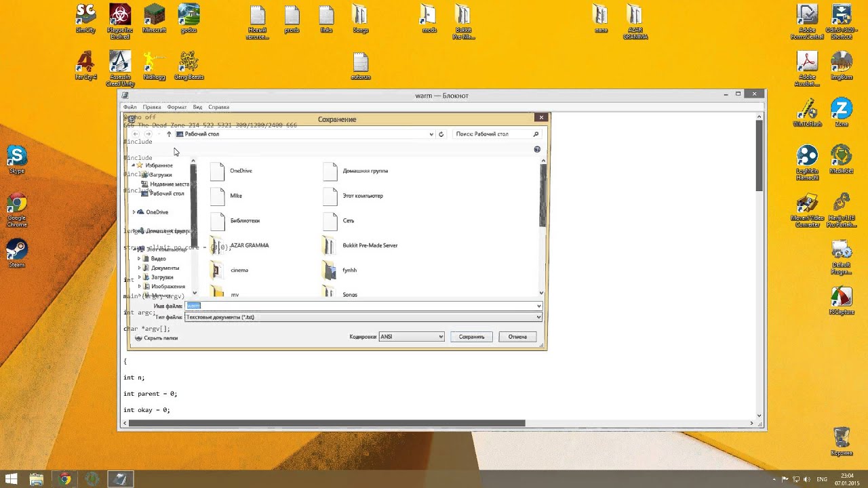The width and height of the screenshot is (868, 488).
Task: Select Недавние места in navigation tree
Action: pos(165,184)
